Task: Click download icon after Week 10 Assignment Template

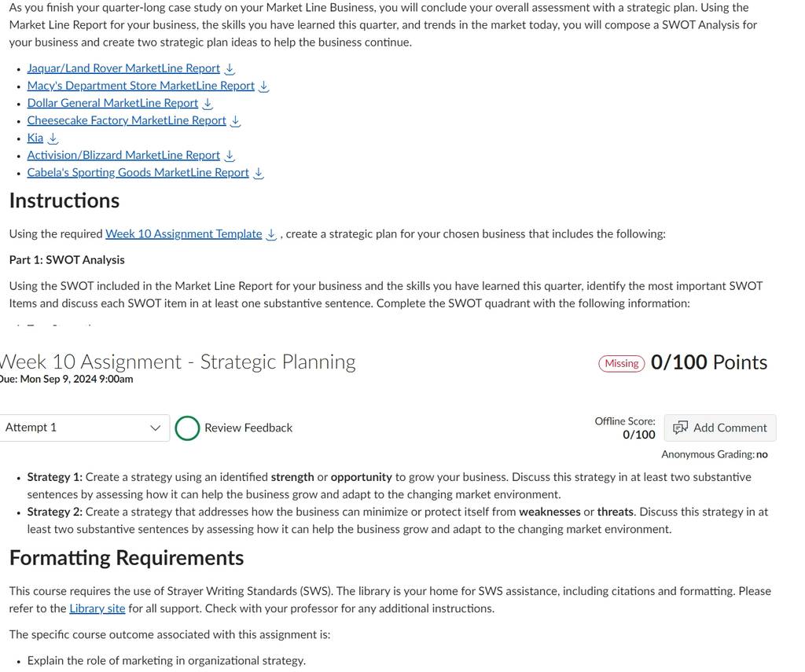Action: pos(271,234)
